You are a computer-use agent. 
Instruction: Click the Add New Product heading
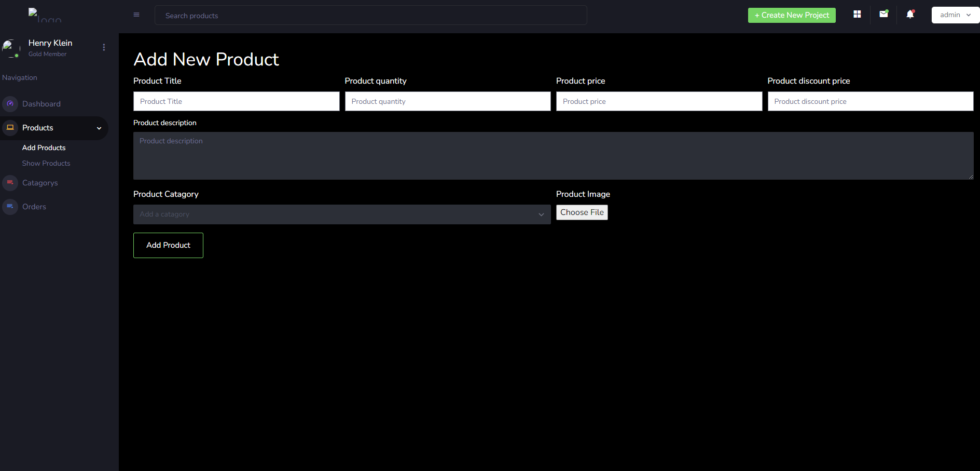(x=206, y=59)
